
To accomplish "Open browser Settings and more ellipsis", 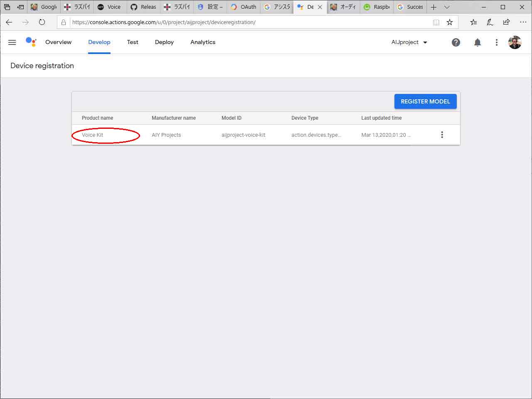I will pos(523,22).
